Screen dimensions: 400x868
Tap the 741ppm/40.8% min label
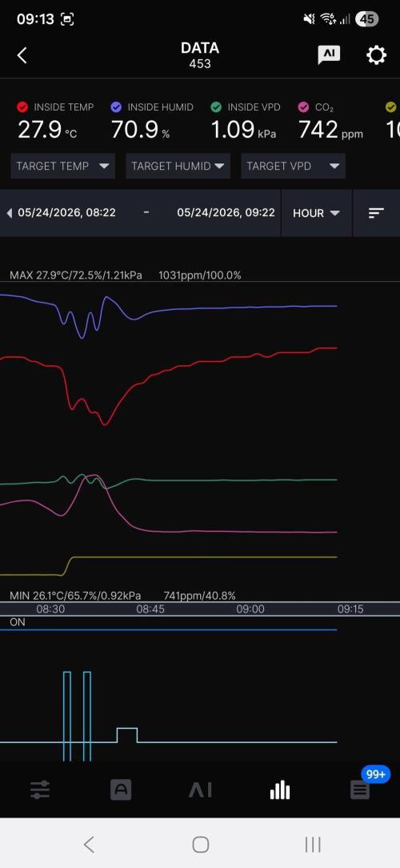click(x=200, y=596)
